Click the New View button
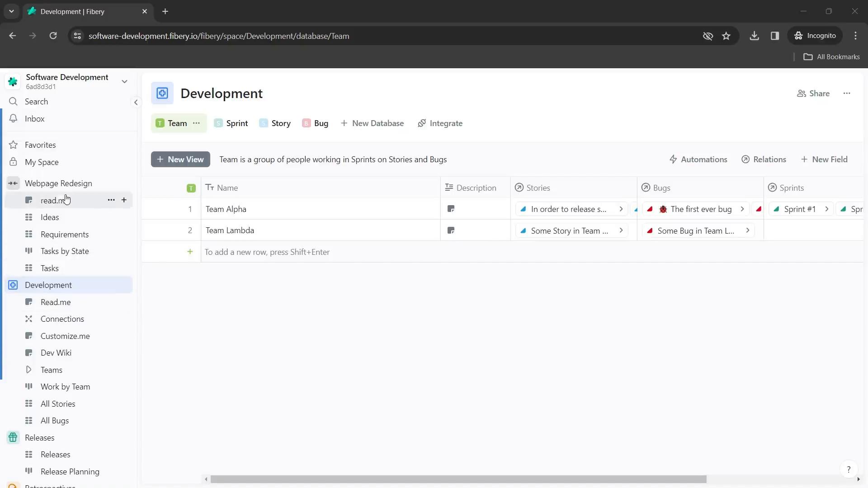 pos(180,159)
